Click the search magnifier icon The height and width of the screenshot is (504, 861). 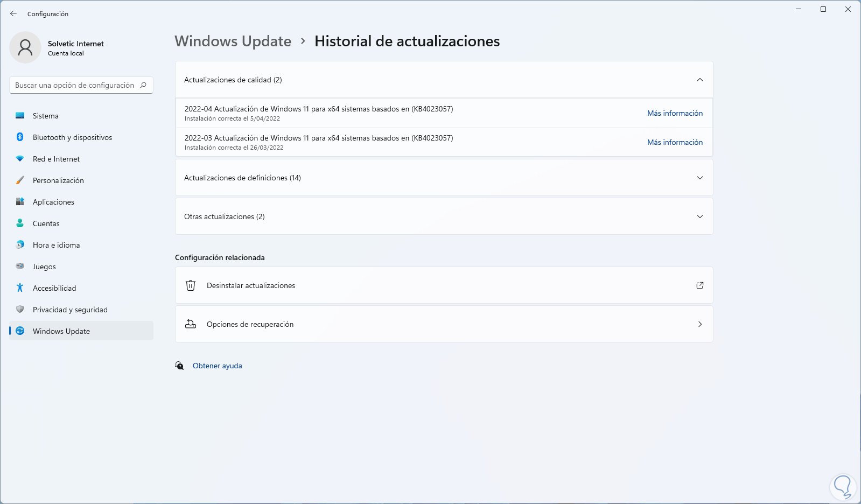(143, 85)
